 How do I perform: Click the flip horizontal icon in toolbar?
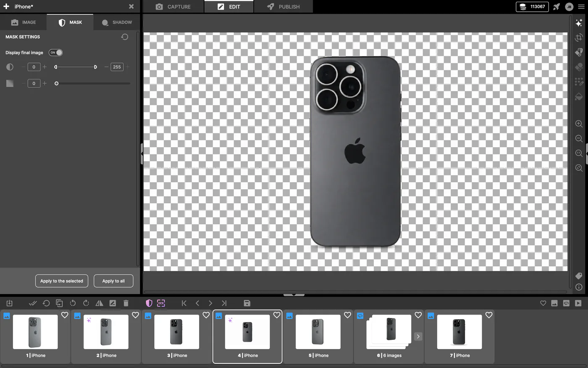coord(99,303)
